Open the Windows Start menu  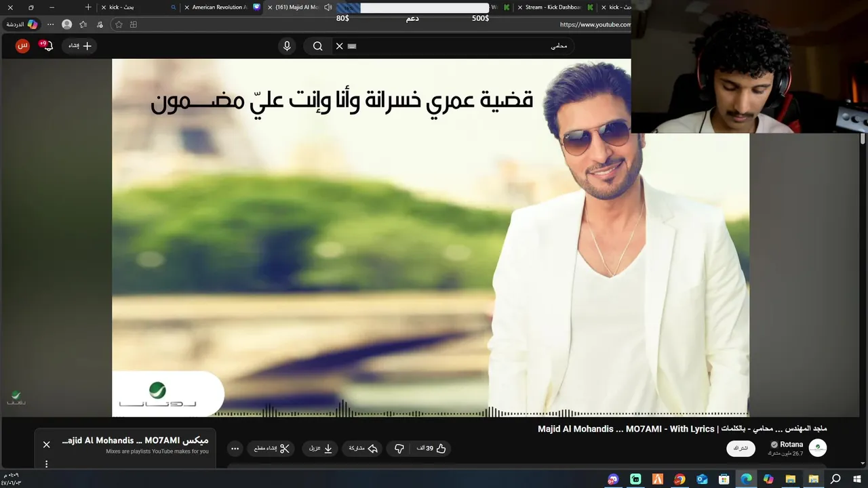point(857,479)
